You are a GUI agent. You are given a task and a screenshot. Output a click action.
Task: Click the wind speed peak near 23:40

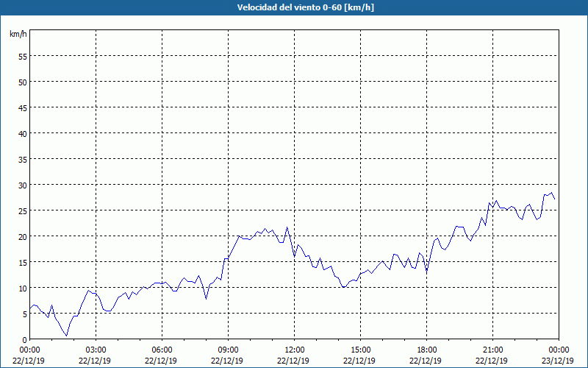point(551,193)
